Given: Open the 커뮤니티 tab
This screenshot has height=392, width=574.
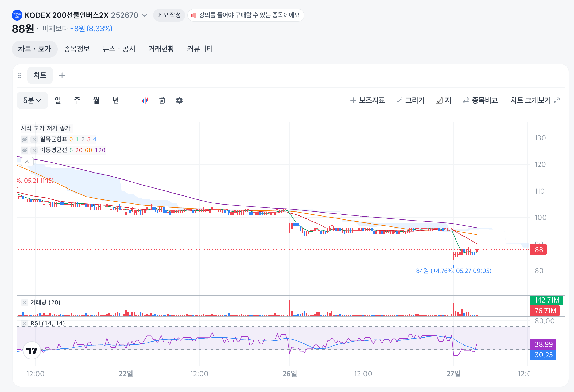Looking at the screenshot, I should [200, 49].
